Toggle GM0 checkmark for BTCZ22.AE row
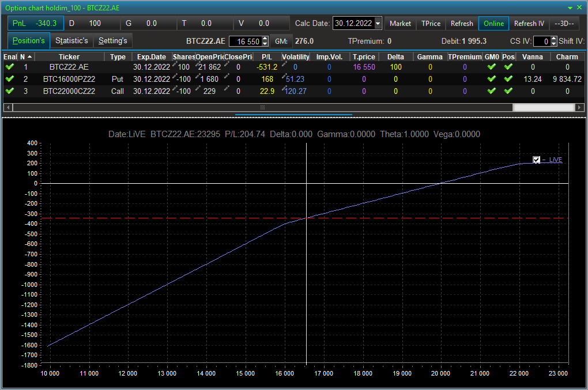The width and height of the screenshot is (588, 390). [491, 67]
